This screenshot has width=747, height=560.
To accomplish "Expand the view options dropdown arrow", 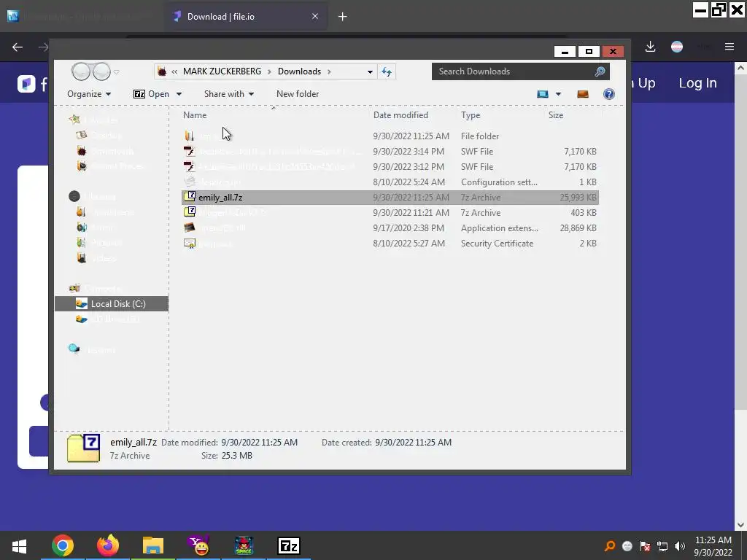I will tap(558, 94).
